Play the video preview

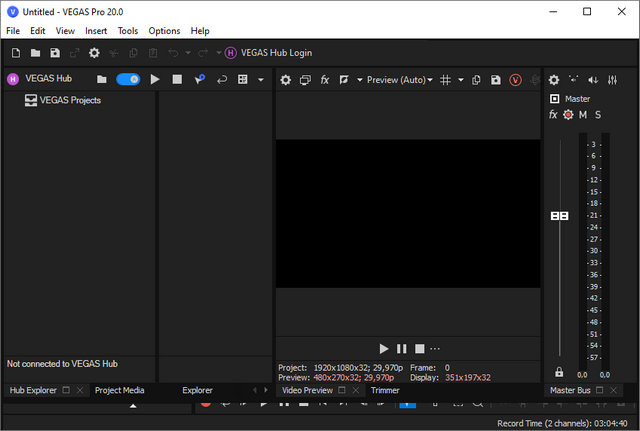[383, 348]
